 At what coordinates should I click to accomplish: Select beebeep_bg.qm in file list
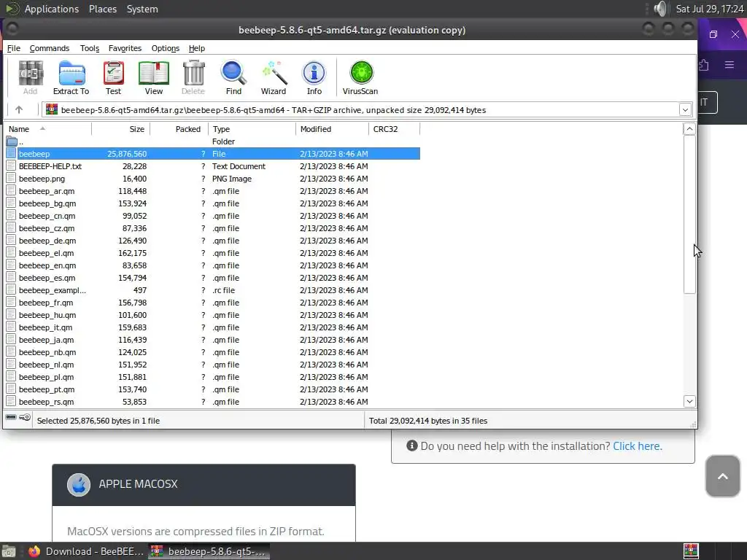pos(213,203)
